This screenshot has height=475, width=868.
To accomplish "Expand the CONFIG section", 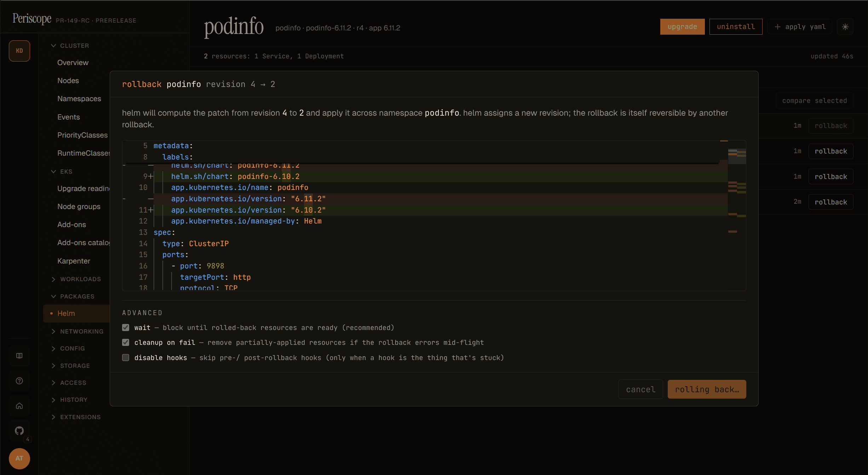I will tap(68, 348).
